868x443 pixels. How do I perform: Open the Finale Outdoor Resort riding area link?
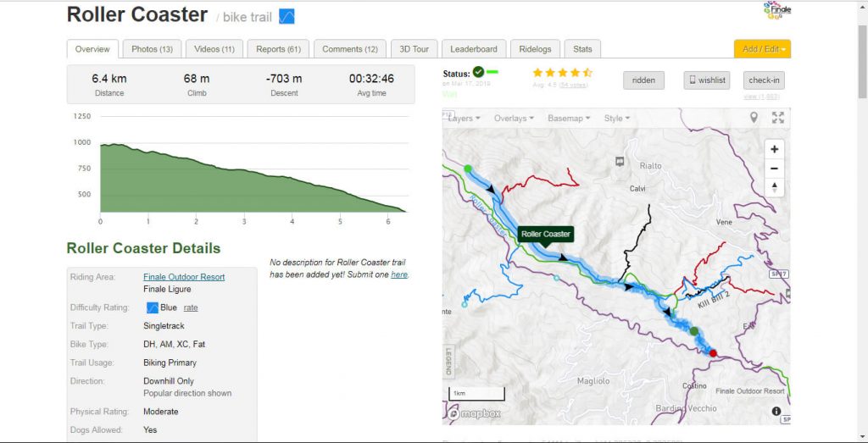coord(184,277)
